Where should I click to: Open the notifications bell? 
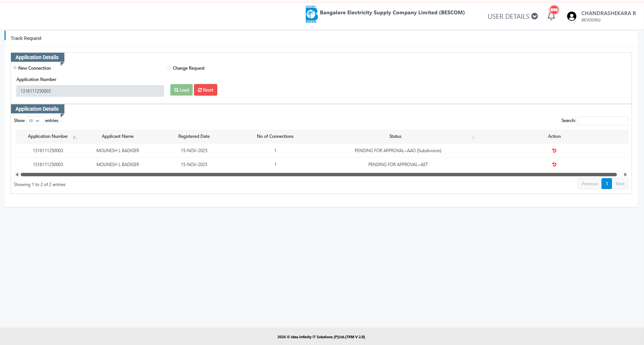(x=551, y=16)
